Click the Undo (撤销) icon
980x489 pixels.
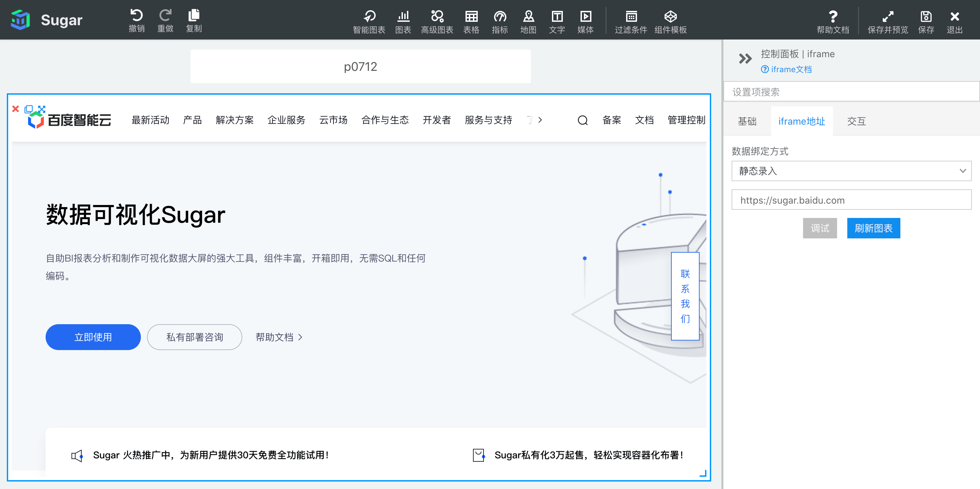coord(136,20)
